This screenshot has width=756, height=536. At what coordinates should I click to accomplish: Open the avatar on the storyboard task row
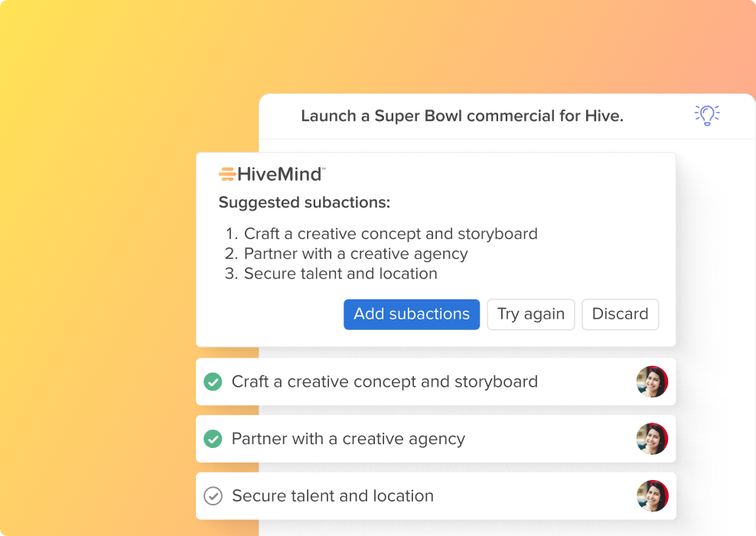(x=652, y=381)
